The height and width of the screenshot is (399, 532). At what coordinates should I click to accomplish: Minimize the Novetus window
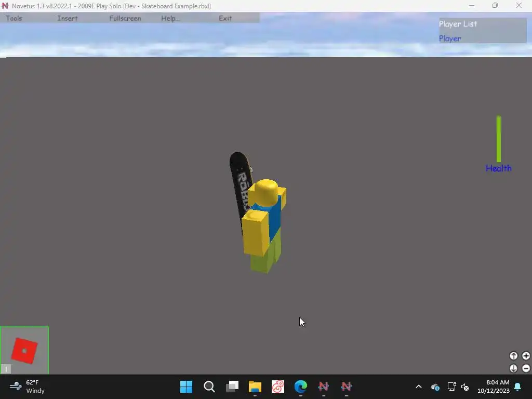point(472,5)
